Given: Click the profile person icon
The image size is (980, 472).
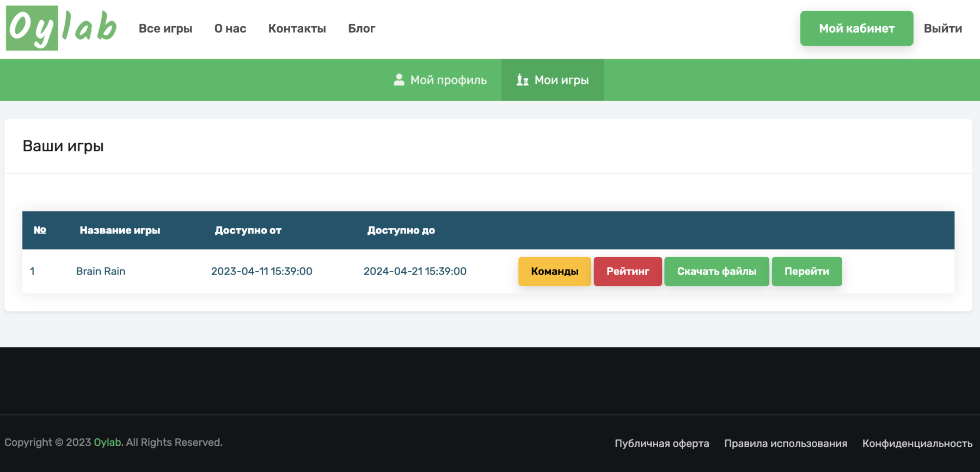Looking at the screenshot, I should 399,80.
